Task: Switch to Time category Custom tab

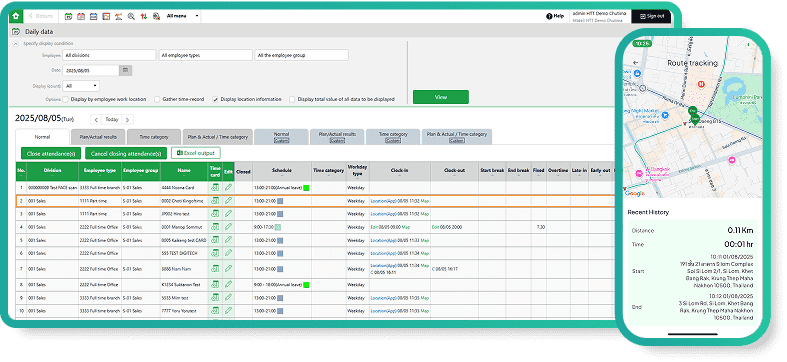Action: (x=392, y=137)
